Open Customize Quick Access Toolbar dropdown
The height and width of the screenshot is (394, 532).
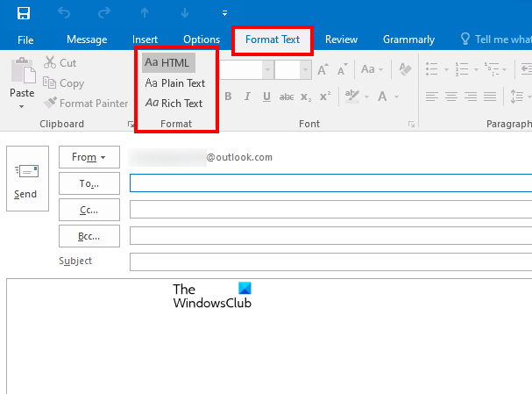click(224, 13)
